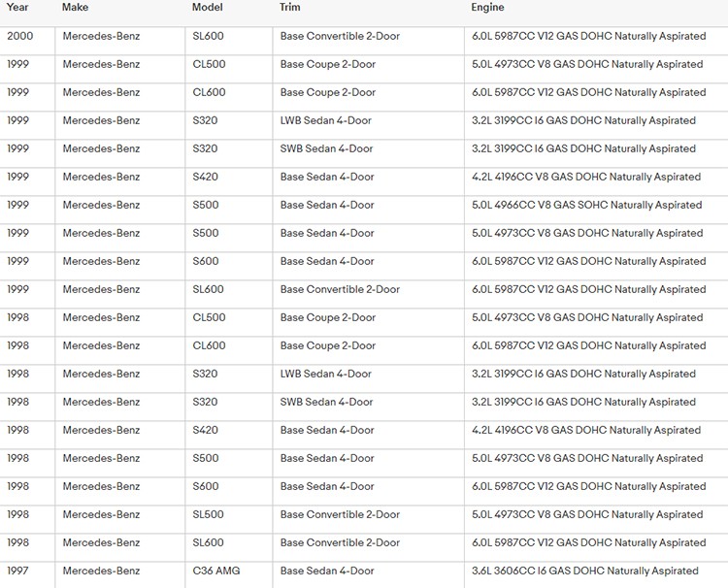Select the C36 AMG model cell

(x=215, y=571)
